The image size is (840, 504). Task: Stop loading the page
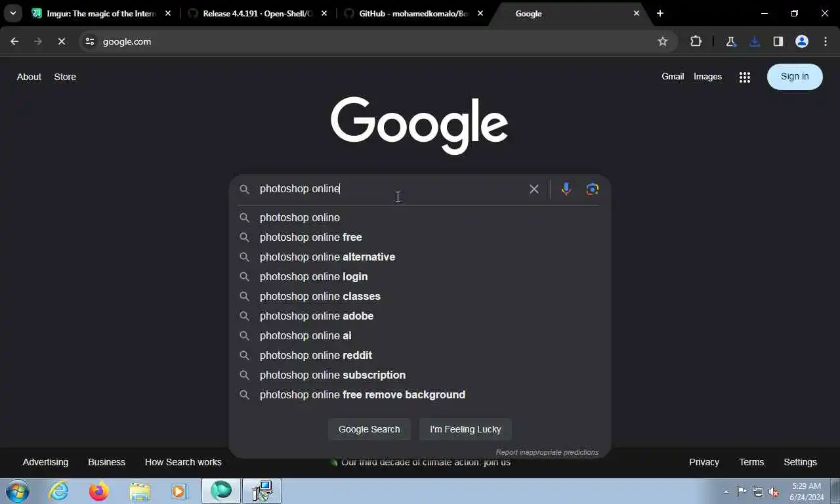click(61, 41)
